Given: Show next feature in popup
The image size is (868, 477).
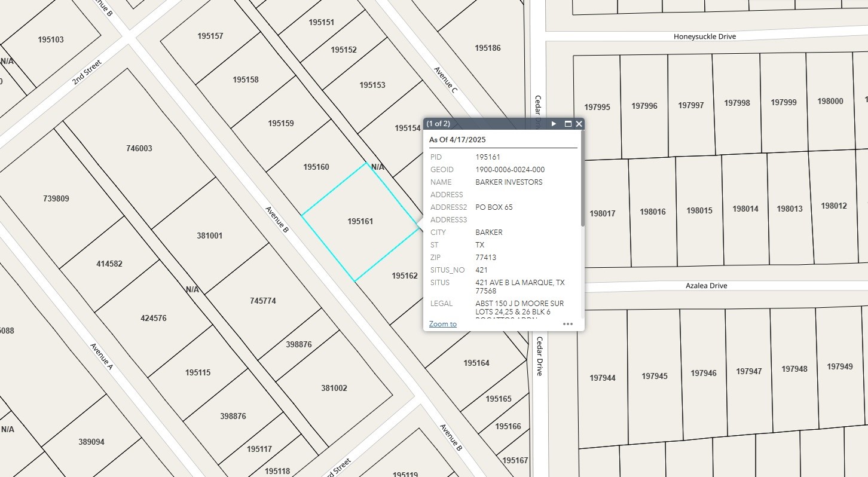Looking at the screenshot, I should click(554, 124).
